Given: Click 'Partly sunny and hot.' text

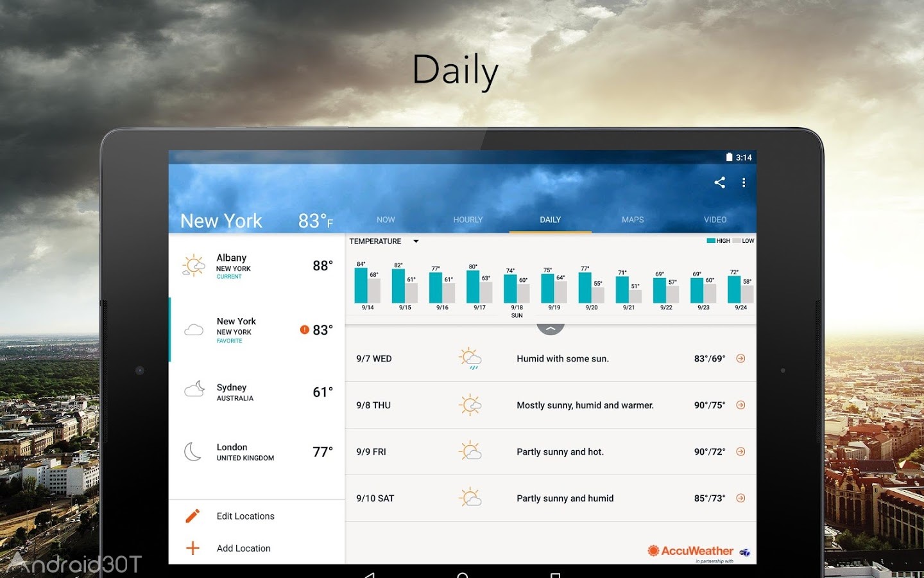Looking at the screenshot, I should (x=560, y=452).
